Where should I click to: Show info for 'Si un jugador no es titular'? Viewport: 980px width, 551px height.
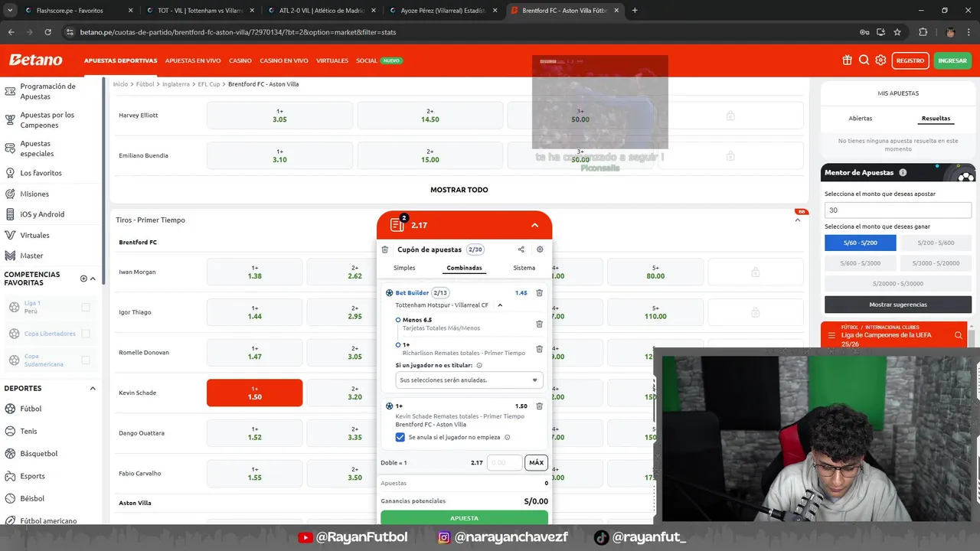pyautogui.click(x=479, y=366)
